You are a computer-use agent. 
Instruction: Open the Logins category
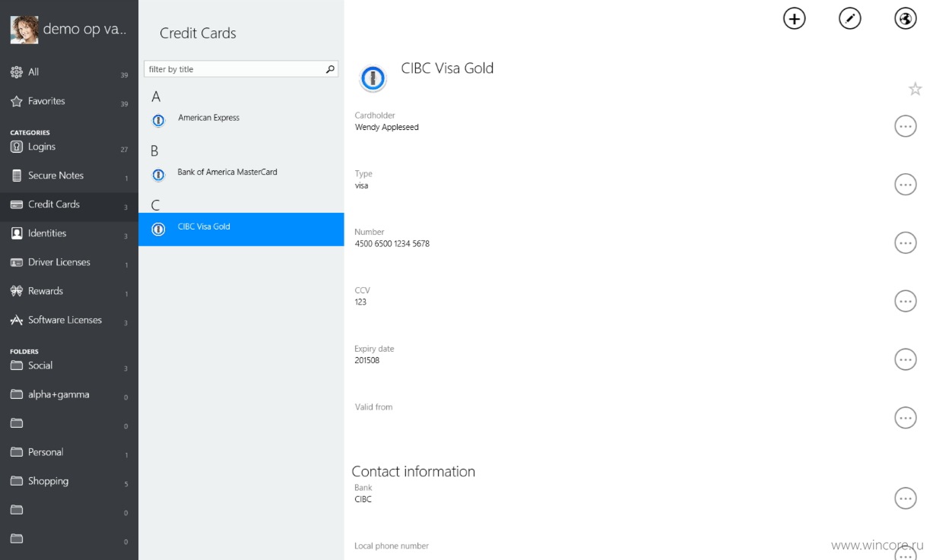68,147
